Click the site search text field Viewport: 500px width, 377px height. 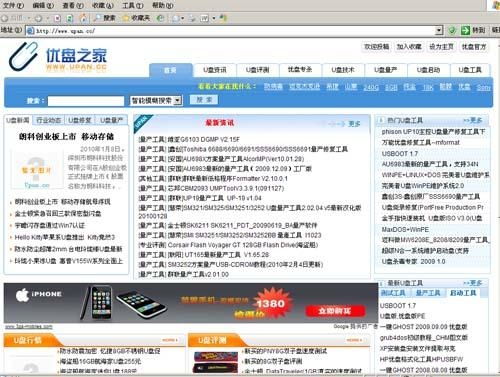coord(86,101)
